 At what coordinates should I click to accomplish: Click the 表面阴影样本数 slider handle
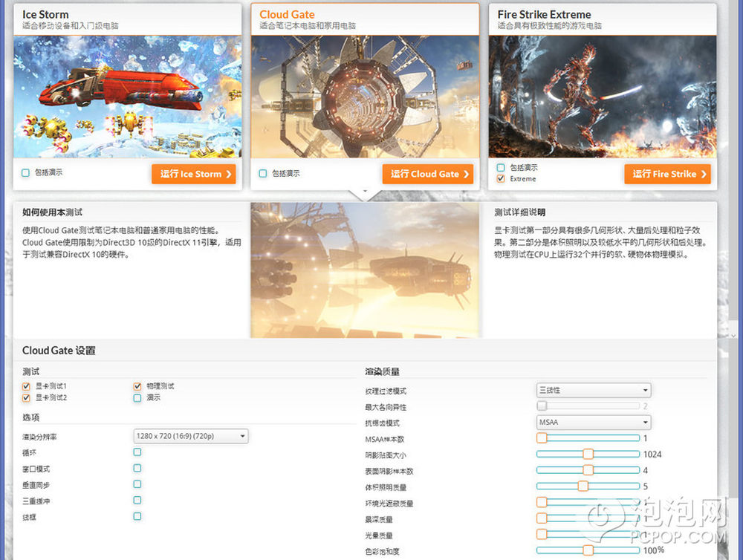pos(588,470)
